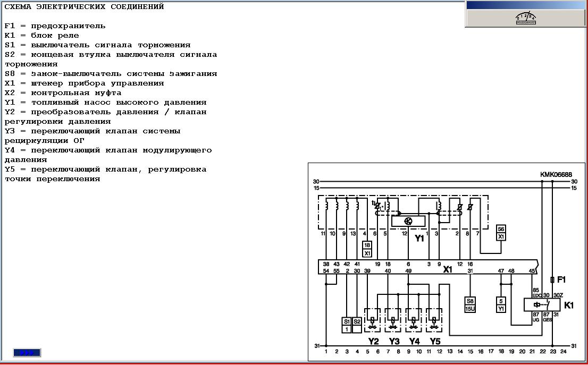Click legend entry 'S1 = выключатель сигнала торможения'

coord(97,45)
